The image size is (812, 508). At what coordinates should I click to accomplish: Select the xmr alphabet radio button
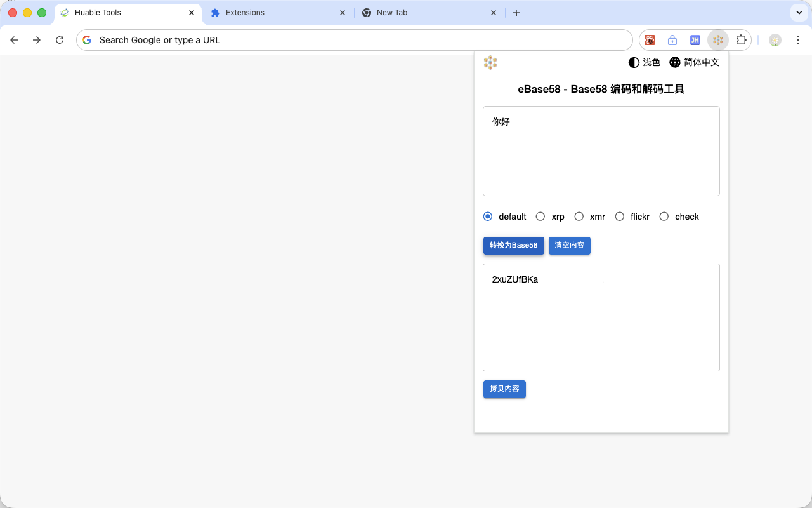pyautogui.click(x=579, y=217)
